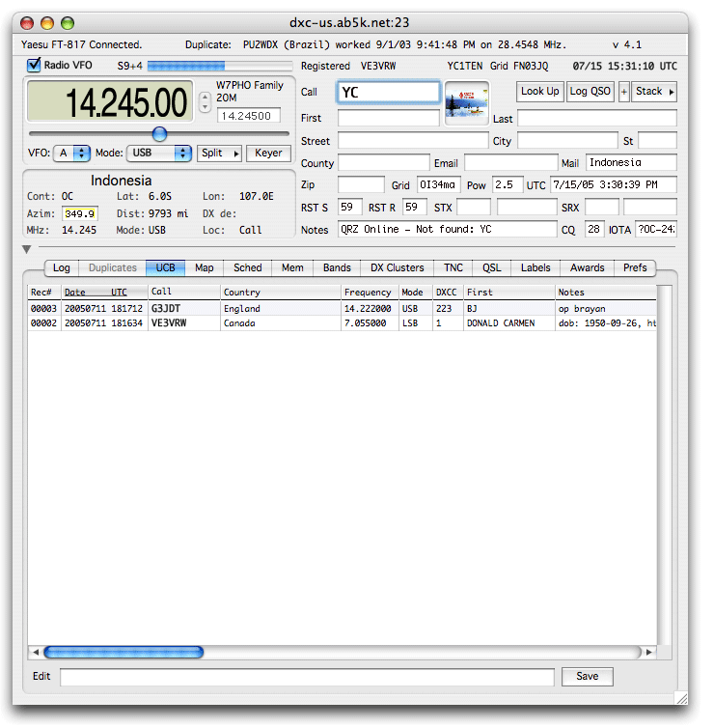
Task: Click the Keyer button
Action: [x=268, y=153]
